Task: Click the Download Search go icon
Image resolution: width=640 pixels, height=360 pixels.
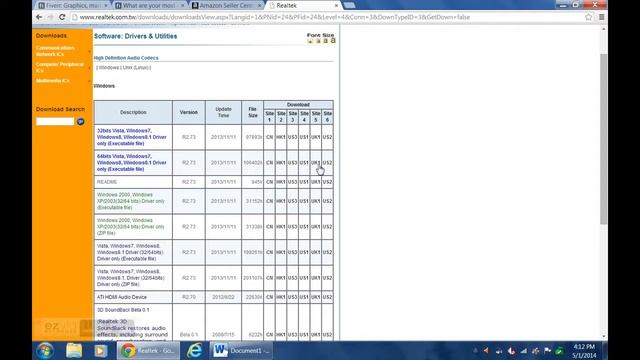Action: click(x=81, y=122)
